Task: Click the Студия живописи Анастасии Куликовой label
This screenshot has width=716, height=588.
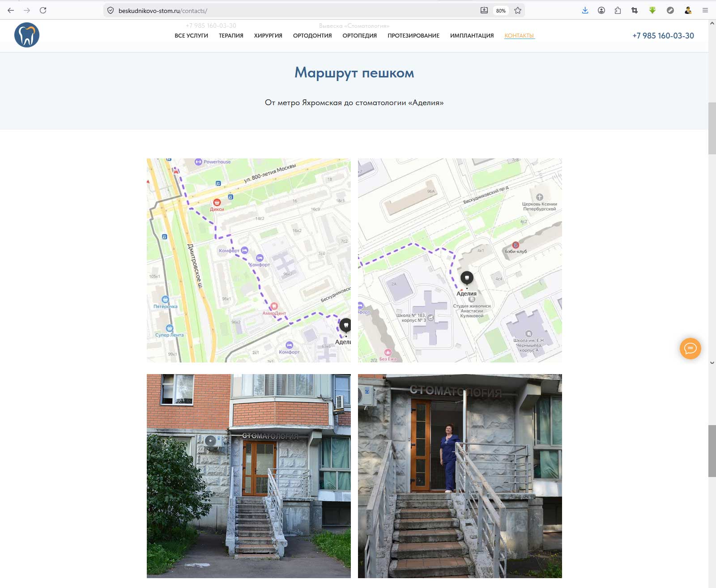Action: point(472,311)
